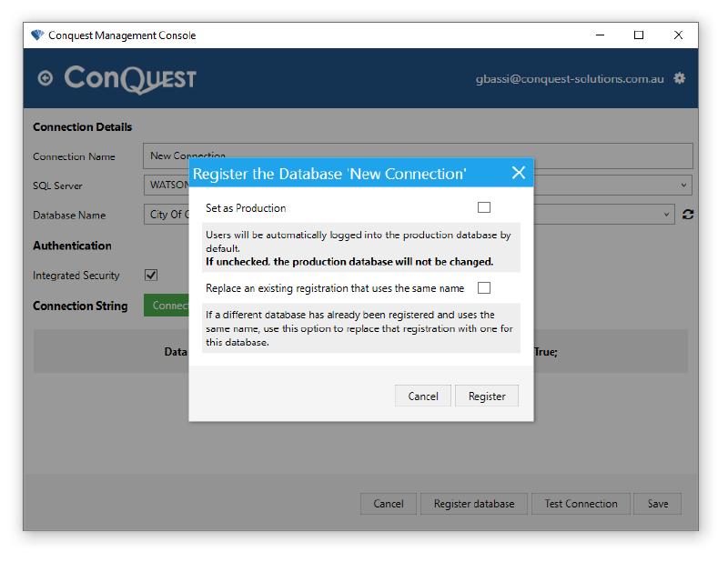Open the settings gear icon
Screen dimensions: 728x562
coord(679,78)
